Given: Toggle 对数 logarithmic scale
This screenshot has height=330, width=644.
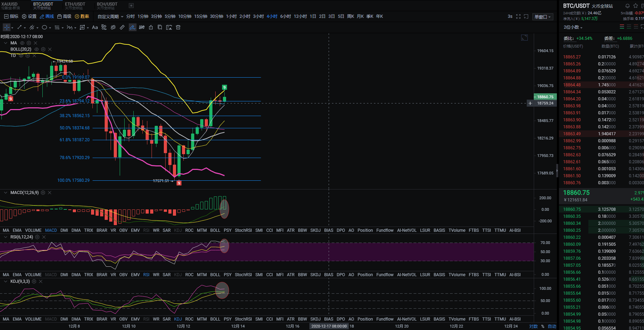Looking at the screenshot, I should pos(533,326).
